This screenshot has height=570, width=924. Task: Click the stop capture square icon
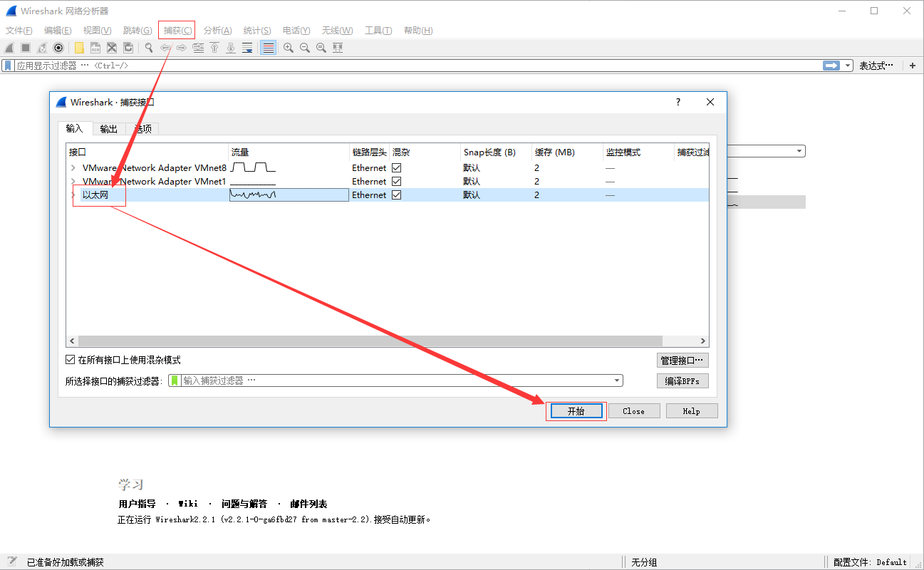(26, 48)
